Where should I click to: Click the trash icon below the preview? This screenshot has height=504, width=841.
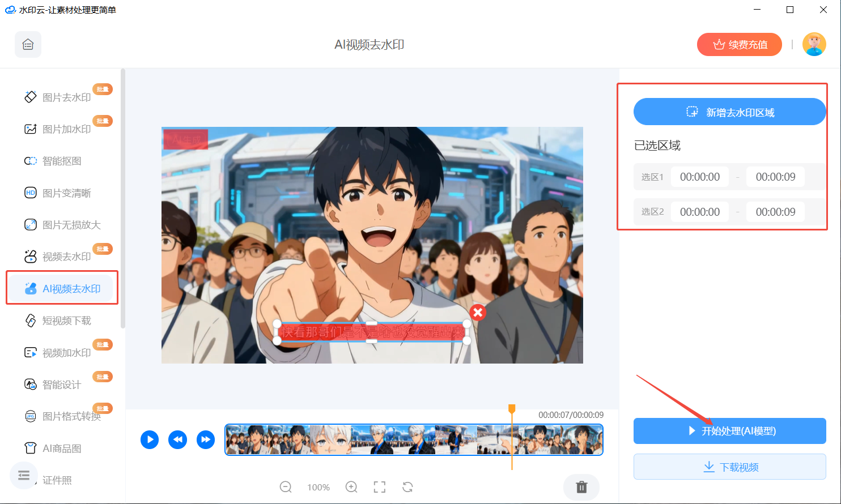tap(581, 487)
